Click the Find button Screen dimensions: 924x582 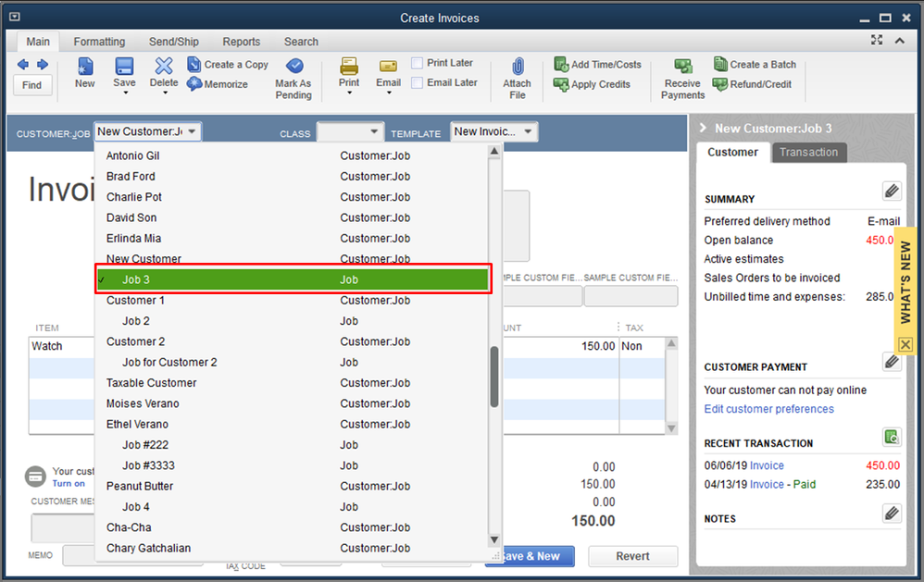(x=31, y=85)
